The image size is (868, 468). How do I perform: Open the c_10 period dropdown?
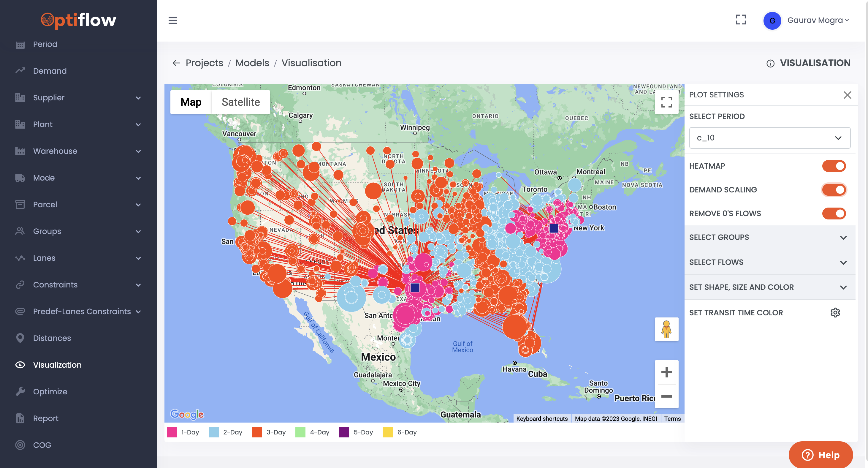pyautogui.click(x=770, y=138)
